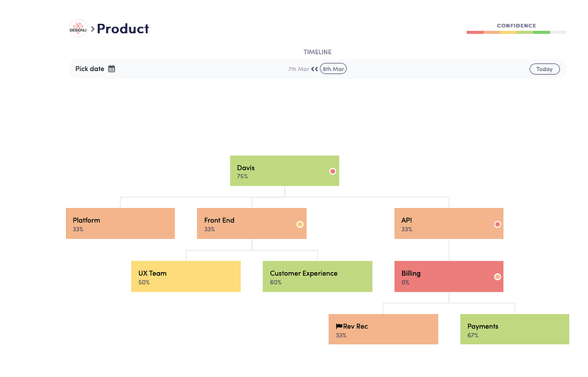Click the Today button
Viewport: 588px width, 377px height.
[x=545, y=69]
